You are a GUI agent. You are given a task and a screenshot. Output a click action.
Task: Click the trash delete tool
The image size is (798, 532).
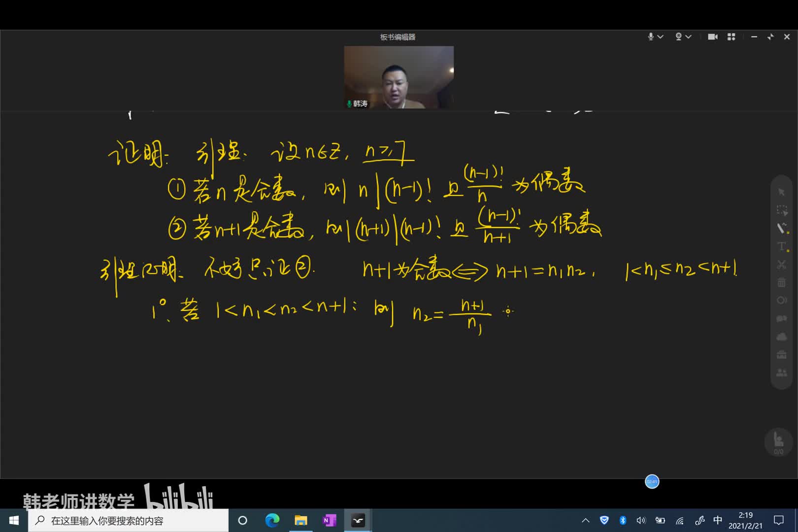pyautogui.click(x=781, y=282)
